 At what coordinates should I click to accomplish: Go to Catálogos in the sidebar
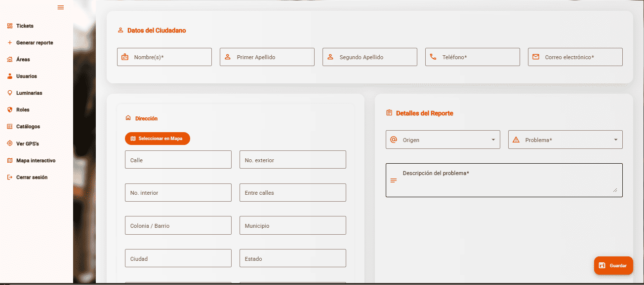coord(28,127)
